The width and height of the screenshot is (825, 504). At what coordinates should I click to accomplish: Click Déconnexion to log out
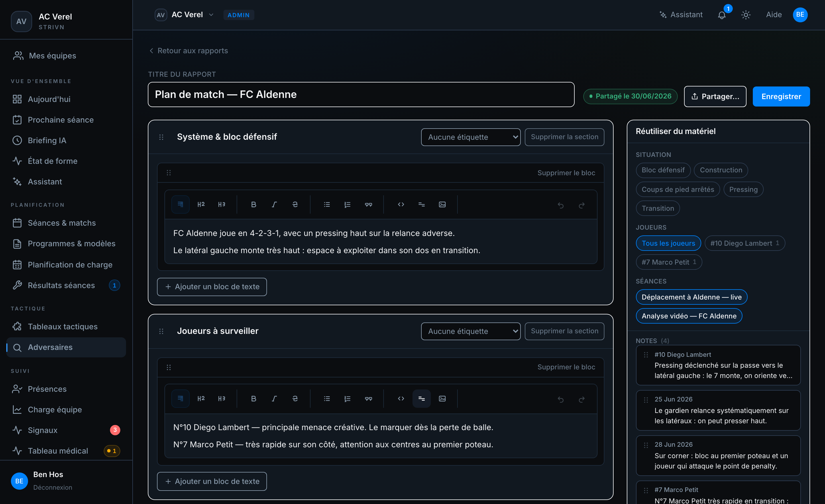(x=53, y=487)
